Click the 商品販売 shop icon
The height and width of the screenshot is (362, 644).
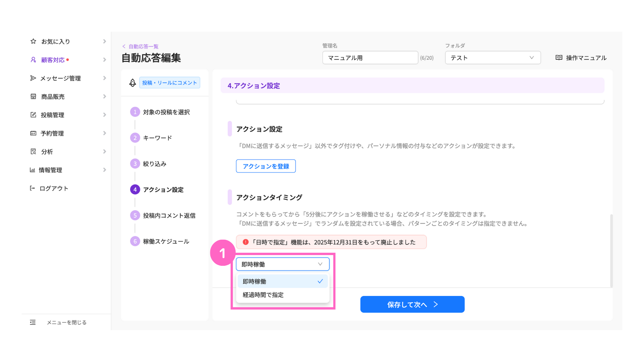coord(33,97)
